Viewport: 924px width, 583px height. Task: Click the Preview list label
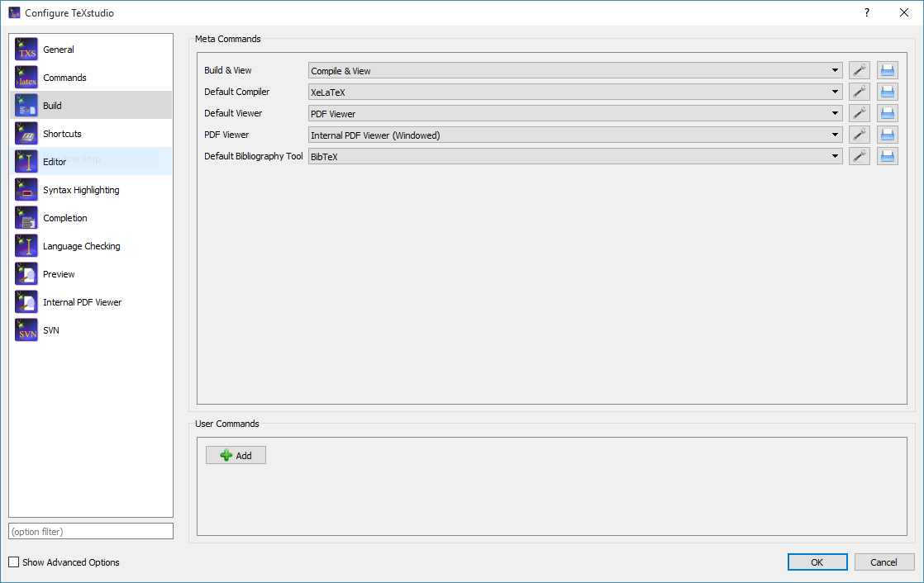pos(59,274)
